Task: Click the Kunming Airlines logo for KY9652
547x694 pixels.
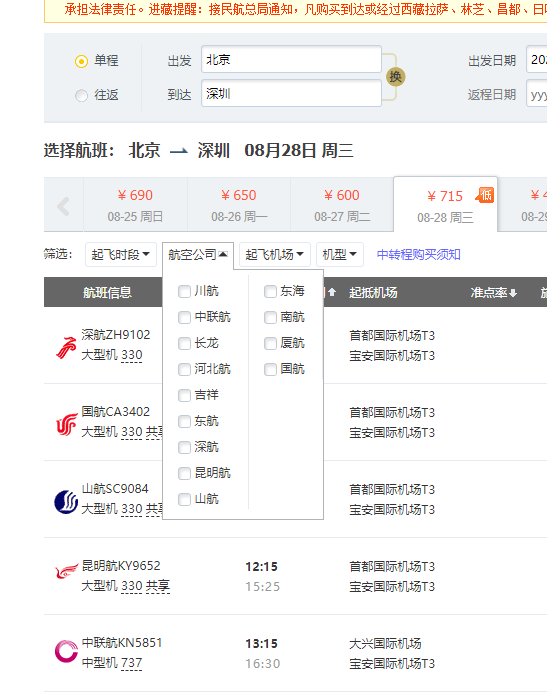Action: coord(66,571)
